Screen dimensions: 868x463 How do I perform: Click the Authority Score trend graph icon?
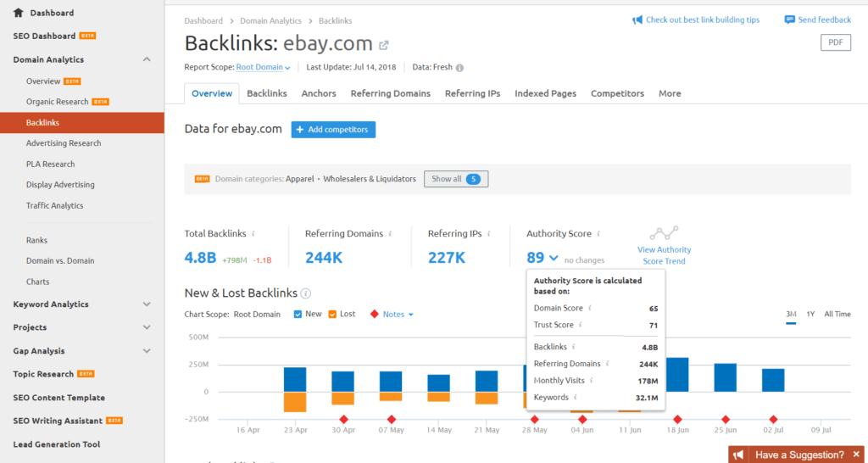[664, 232]
